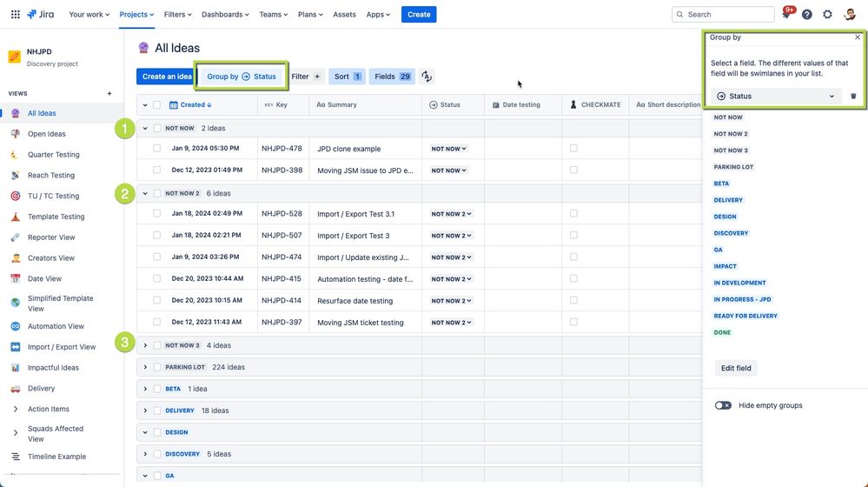Collapse the NOT NOW 2 group
868x487 pixels.
145,193
